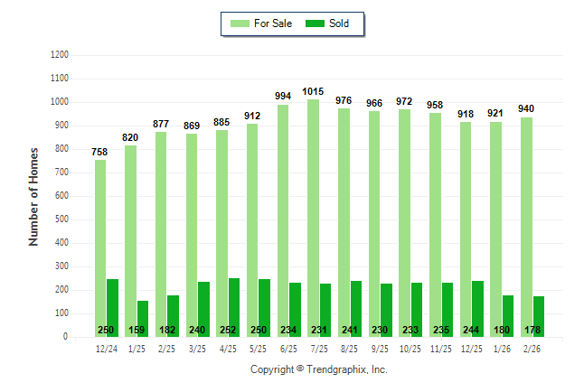Click the Number of Homes axis title

pyautogui.click(x=33, y=196)
